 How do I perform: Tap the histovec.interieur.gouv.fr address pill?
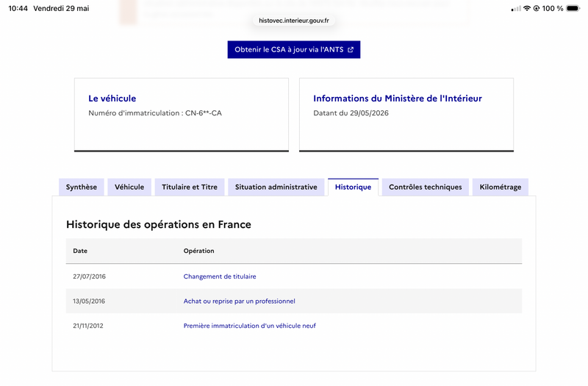(x=294, y=21)
